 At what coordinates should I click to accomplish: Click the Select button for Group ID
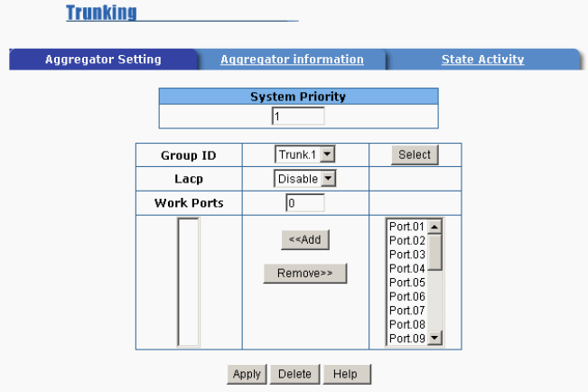click(x=415, y=154)
